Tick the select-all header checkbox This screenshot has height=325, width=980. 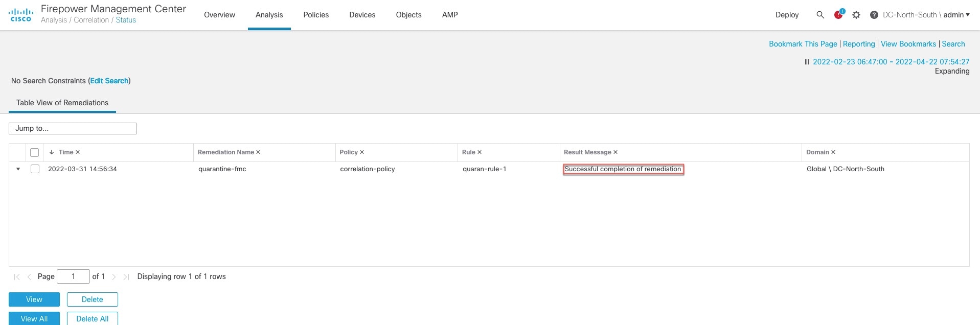[x=35, y=152]
